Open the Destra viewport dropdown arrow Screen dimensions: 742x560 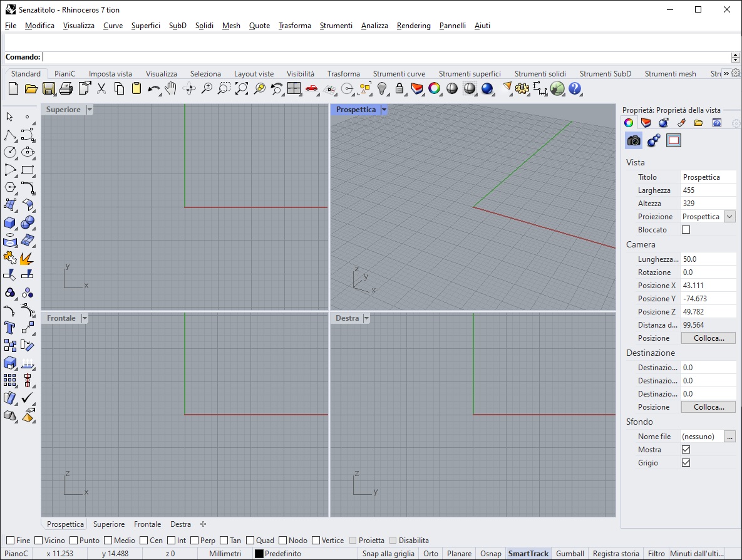(x=366, y=318)
